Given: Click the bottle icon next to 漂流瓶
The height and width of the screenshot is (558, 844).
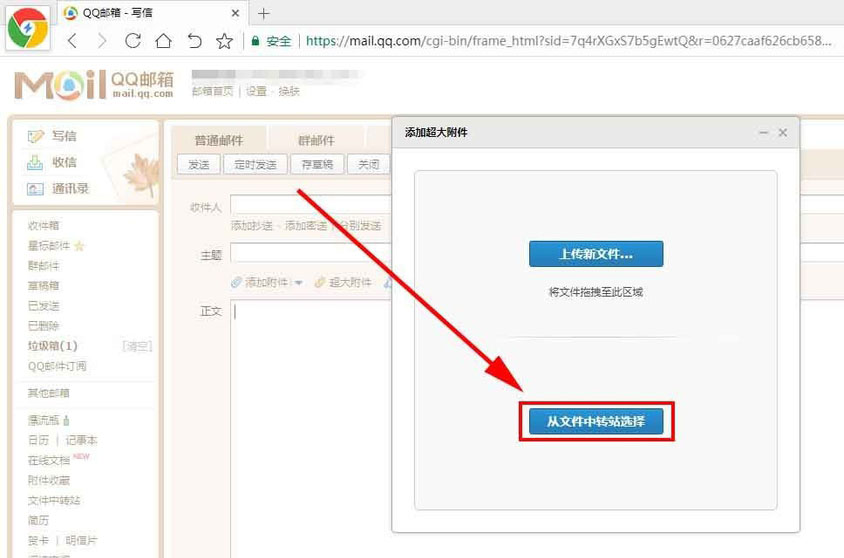Looking at the screenshot, I should pos(66,420).
